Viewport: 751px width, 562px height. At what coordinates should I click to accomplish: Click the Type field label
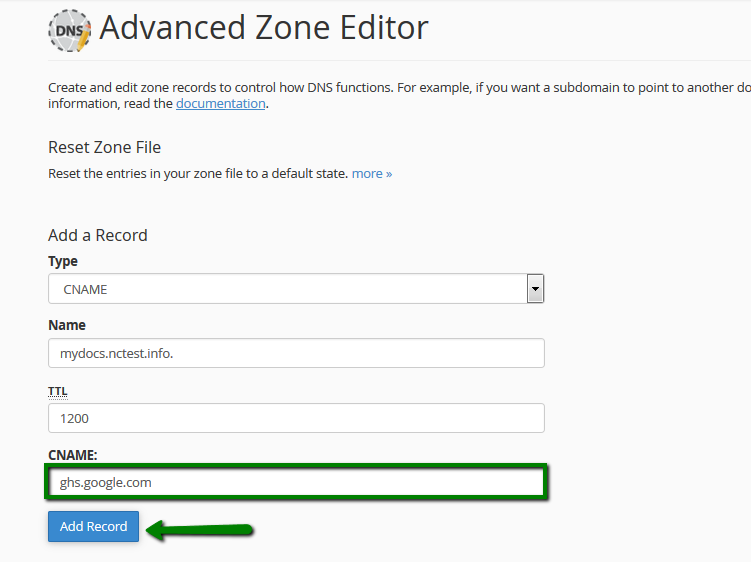click(63, 262)
